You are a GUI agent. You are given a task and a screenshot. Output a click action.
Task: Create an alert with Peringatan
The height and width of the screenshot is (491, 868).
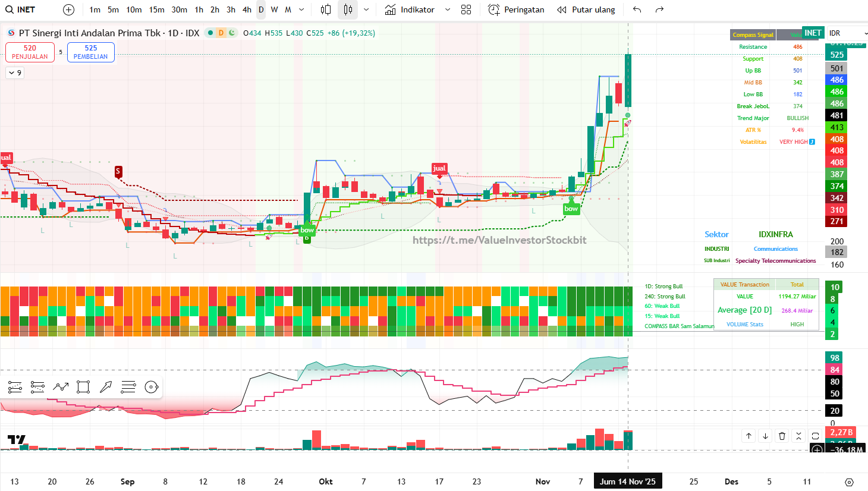click(516, 10)
